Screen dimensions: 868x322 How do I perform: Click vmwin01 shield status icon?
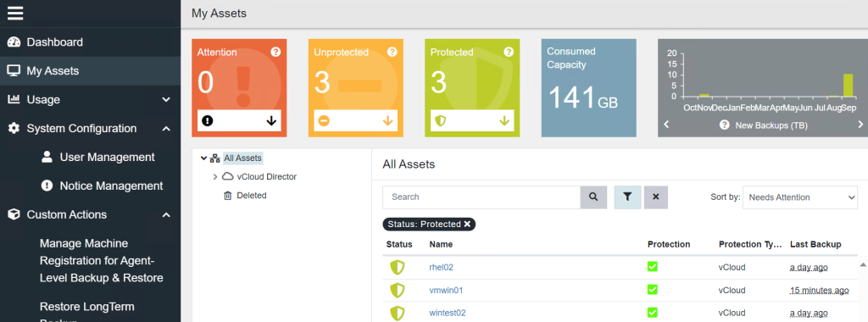click(398, 290)
